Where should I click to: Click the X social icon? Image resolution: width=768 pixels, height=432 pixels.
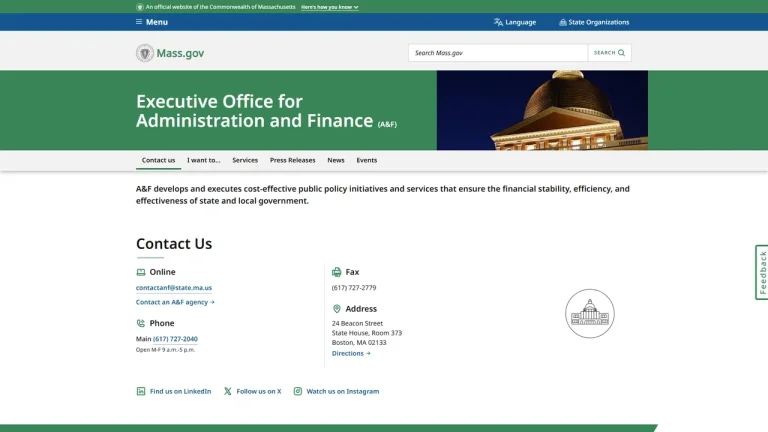pyautogui.click(x=228, y=391)
